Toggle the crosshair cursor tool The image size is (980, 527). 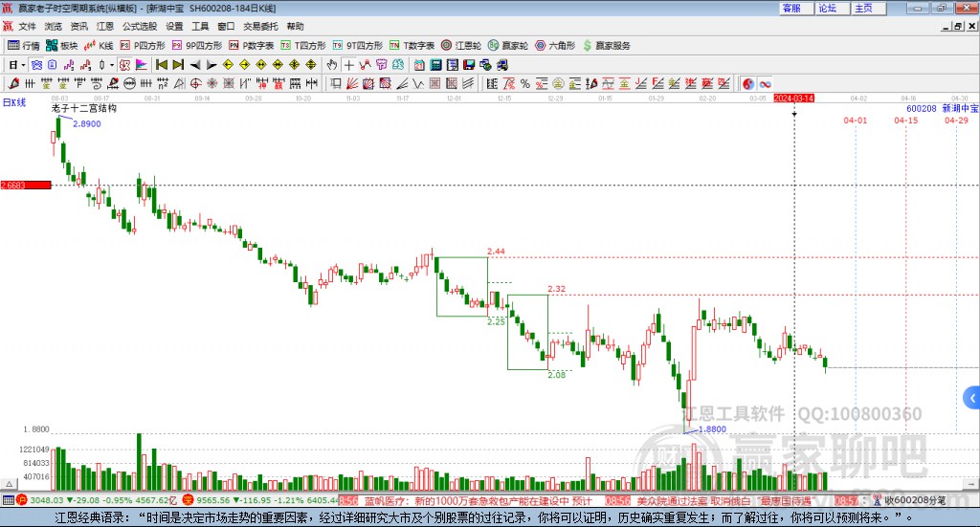coord(349,64)
